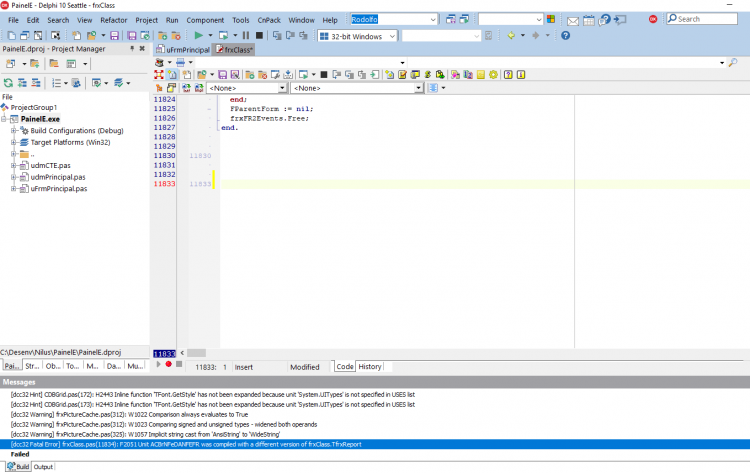The height and width of the screenshot is (473, 750).
Task: Pin the Project Manager panel
Action: [x=132, y=49]
